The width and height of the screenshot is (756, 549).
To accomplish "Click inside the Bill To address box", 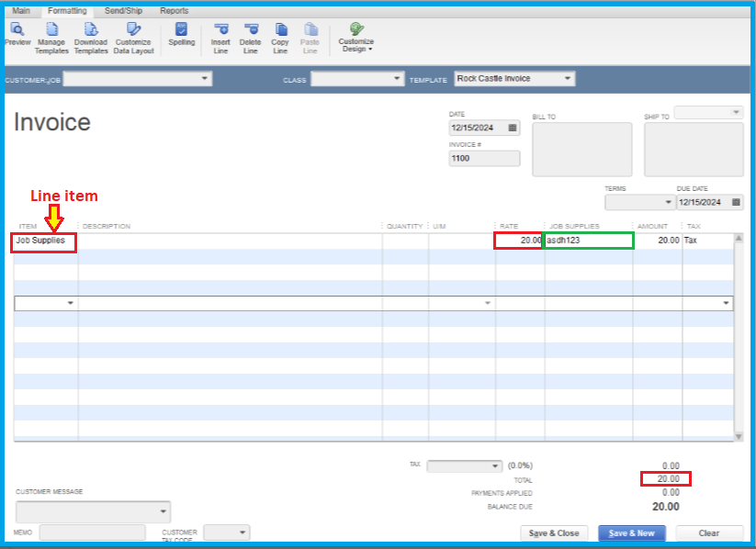I will pos(582,150).
